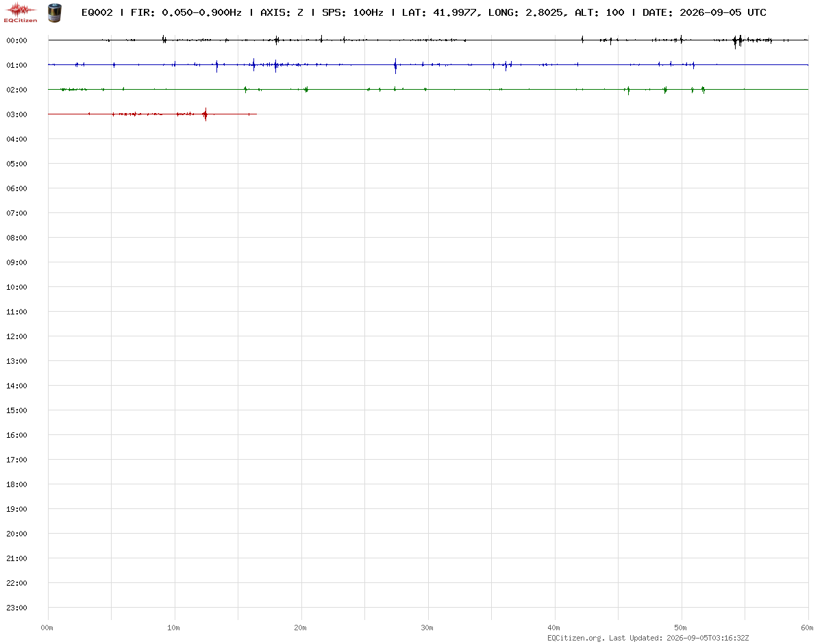
Task: Click the 60m label on time axis
Action: (x=808, y=628)
